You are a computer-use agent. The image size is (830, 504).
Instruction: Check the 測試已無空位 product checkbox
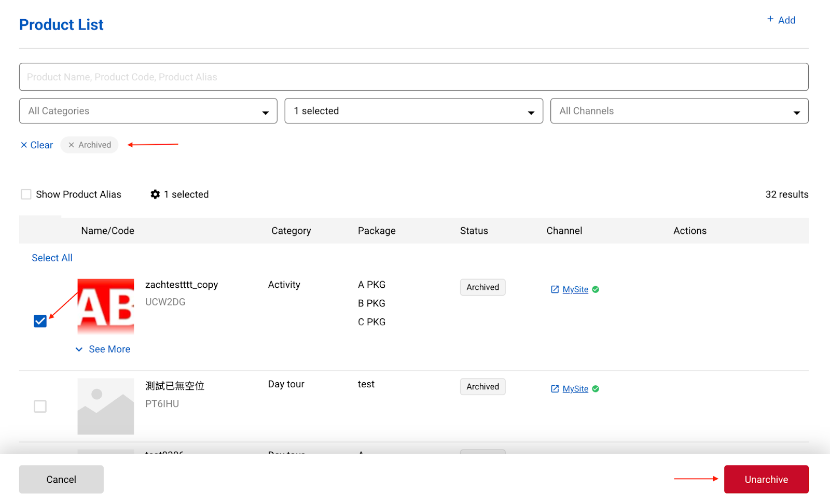pyautogui.click(x=40, y=406)
